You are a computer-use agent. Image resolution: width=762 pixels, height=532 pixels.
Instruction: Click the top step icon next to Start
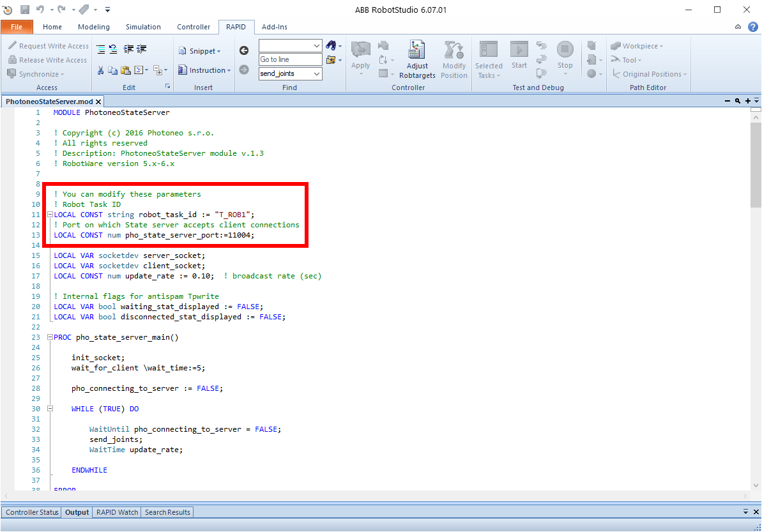pyautogui.click(x=542, y=46)
